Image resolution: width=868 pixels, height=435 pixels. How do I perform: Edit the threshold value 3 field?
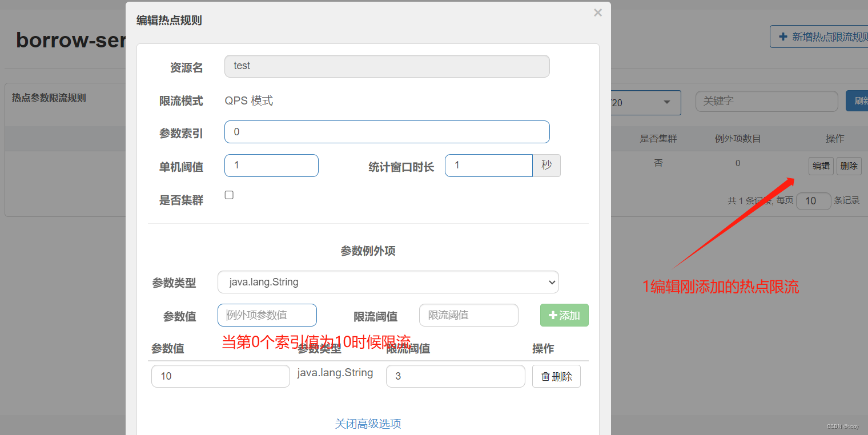pyautogui.click(x=456, y=376)
